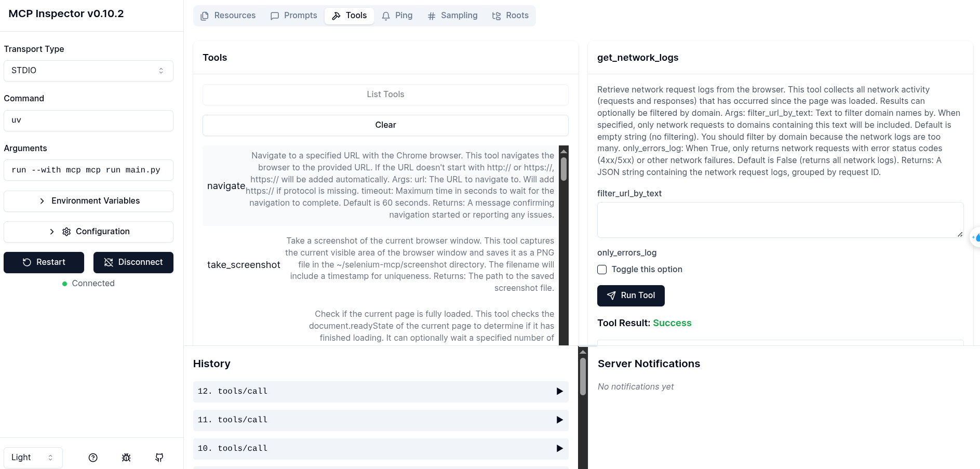The height and width of the screenshot is (469, 980).
Task: Expand history entry 12 tools/call arrow
Action: point(559,392)
